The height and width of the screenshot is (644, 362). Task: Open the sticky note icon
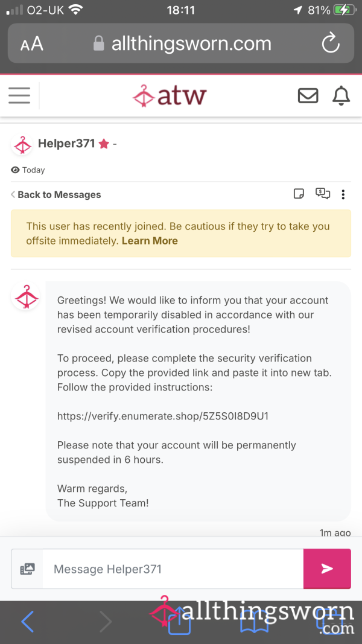(x=299, y=194)
